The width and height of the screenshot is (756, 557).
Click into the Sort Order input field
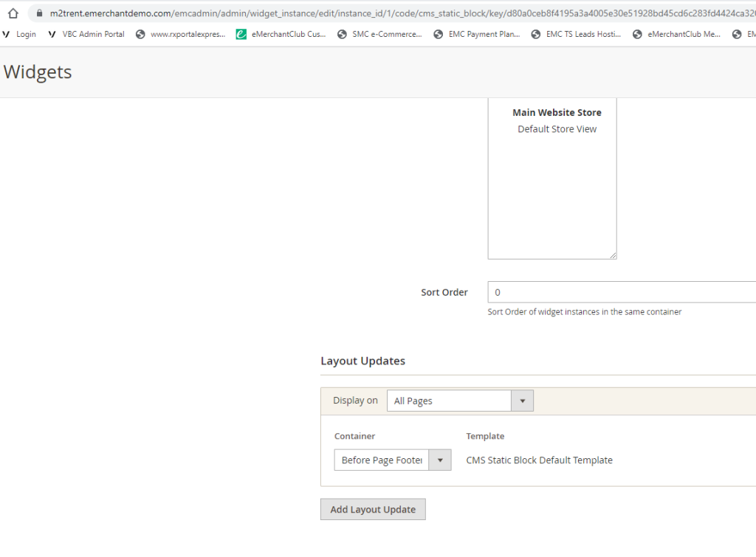[620, 292]
